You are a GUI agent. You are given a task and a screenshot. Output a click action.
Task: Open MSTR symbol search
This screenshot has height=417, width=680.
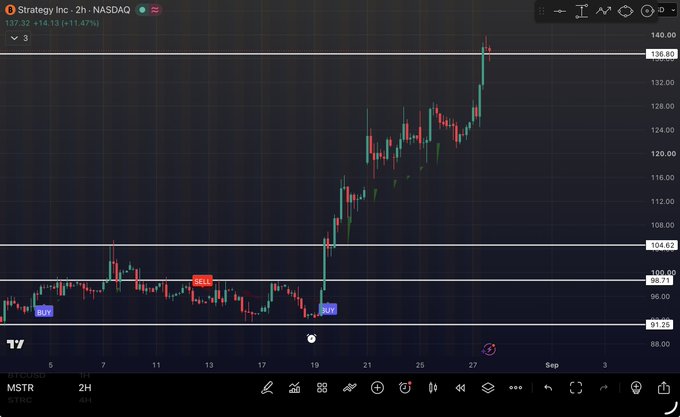[x=20, y=388]
